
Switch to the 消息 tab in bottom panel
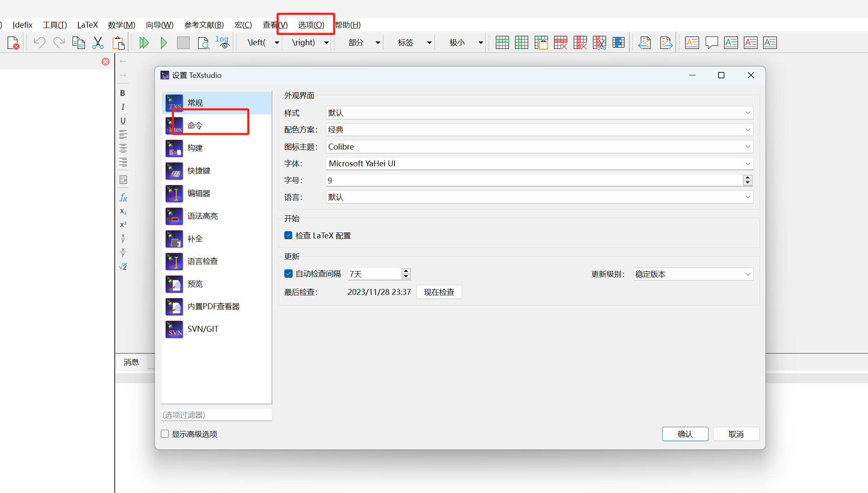(131, 362)
